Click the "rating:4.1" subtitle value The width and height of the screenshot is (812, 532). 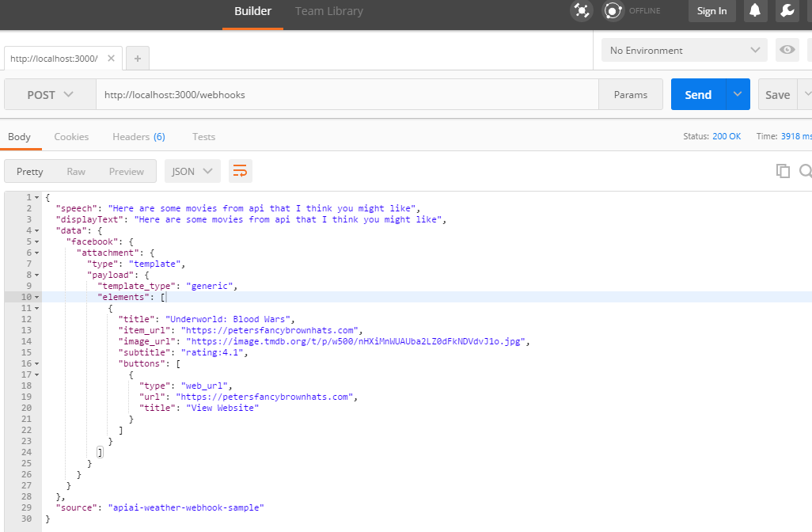[212, 352]
